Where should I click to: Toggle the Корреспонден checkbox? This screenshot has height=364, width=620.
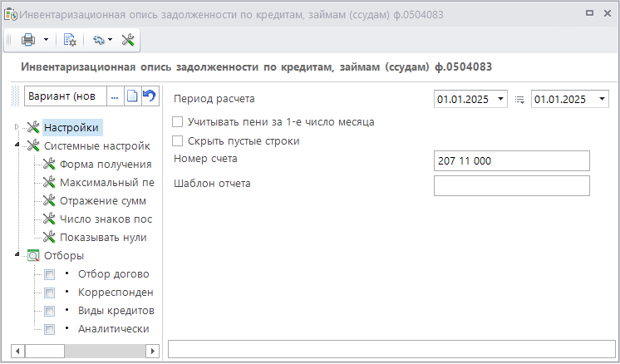click(x=49, y=293)
